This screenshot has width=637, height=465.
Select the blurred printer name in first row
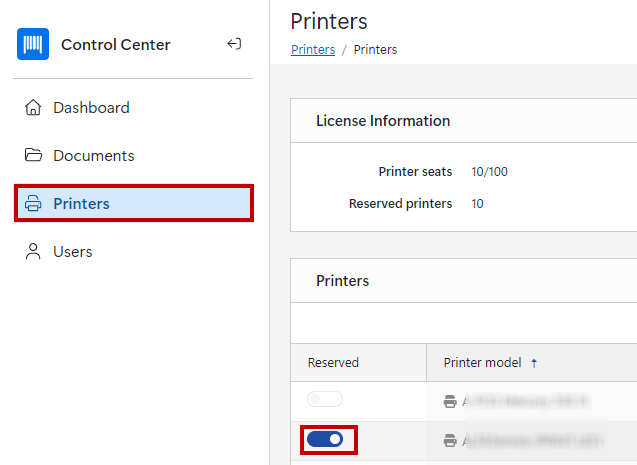(x=524, y=401)
